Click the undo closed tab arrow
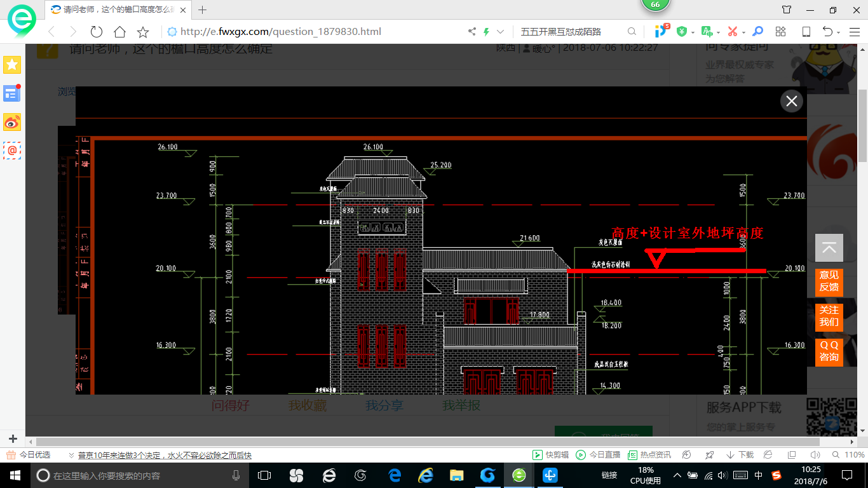 pyautogui.click(x=827, y=32)
